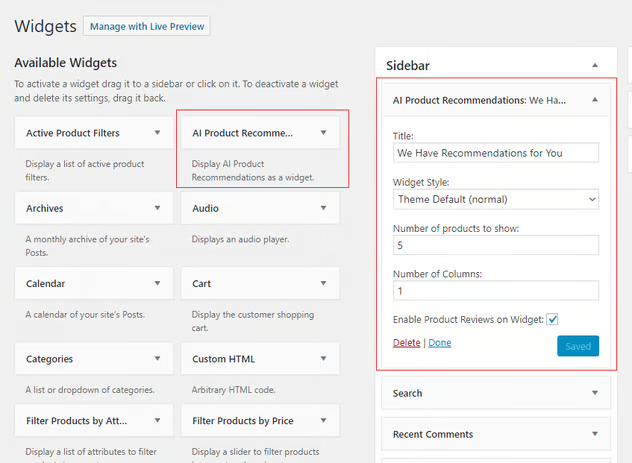Collapse the AI Product Recommendations sidebar widget
632x463 pixels.
[595, 100]
